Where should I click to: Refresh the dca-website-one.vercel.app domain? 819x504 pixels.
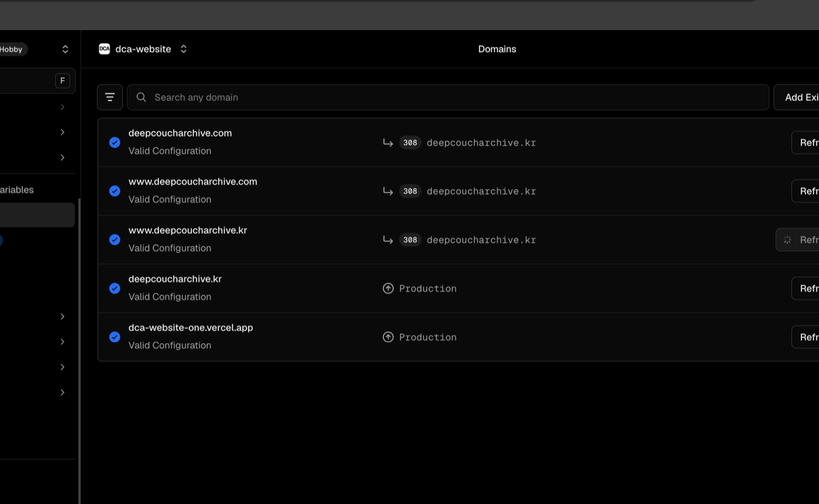806,337
